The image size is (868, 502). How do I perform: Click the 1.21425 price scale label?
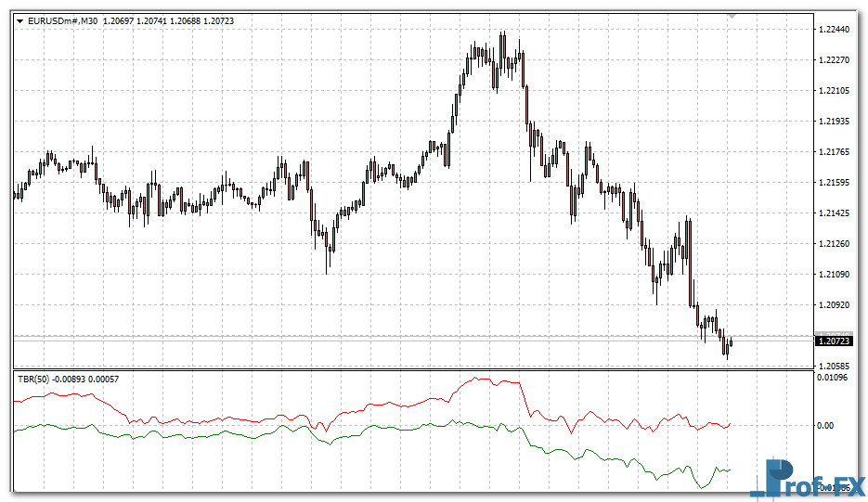click(x=835, y=213)
